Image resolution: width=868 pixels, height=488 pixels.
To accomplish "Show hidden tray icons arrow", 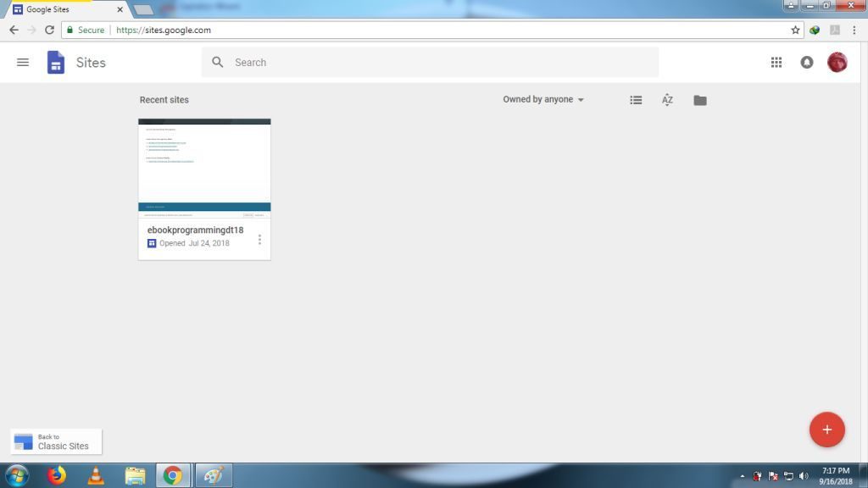I will tap(743, 476).
